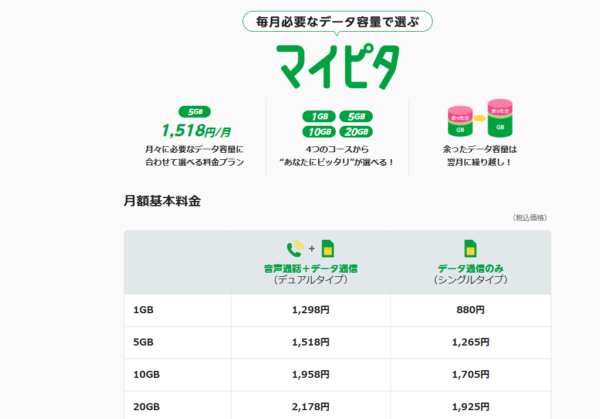Click the 1,298円 price cell
The height and width of the screenshot is (419, 600).
tap(311, 310)
